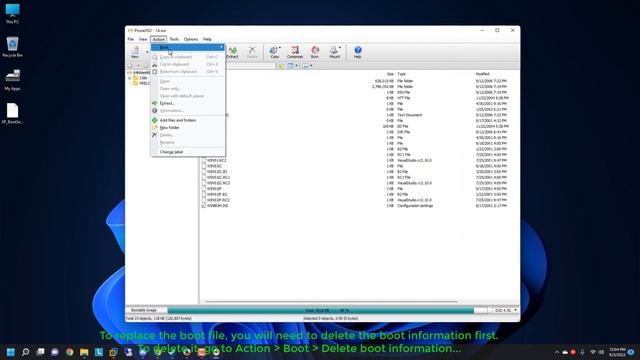Click the Size column header

pos(390,74)
